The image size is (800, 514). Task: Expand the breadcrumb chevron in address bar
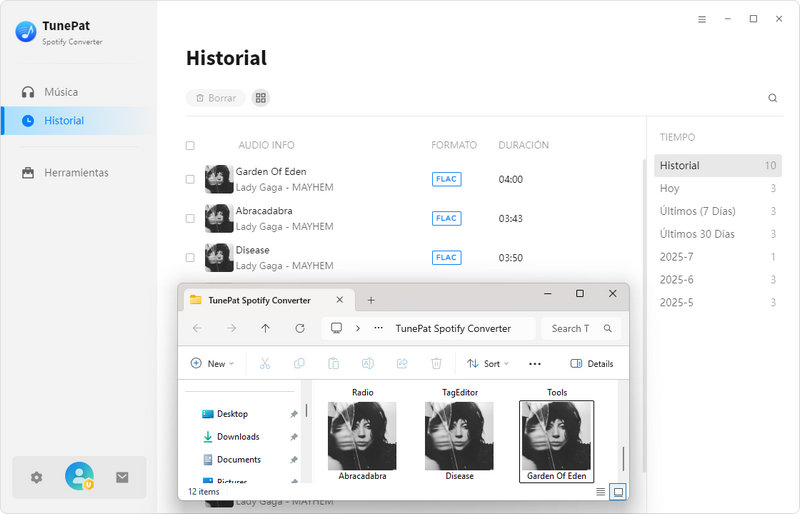358,329
